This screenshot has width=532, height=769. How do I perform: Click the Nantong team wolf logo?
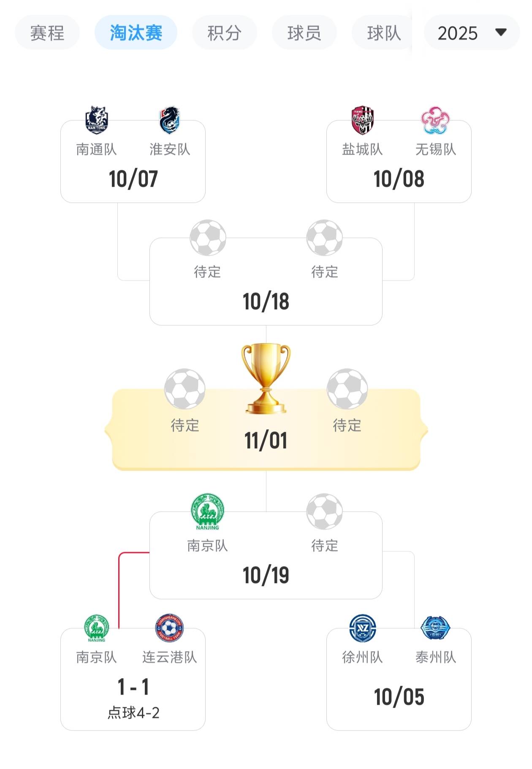coord(97,120)
